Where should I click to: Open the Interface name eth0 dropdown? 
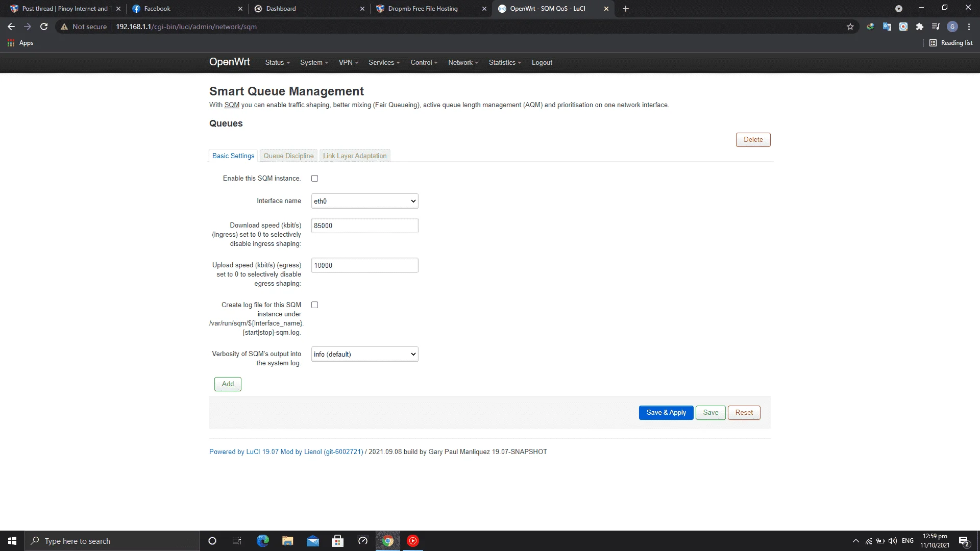pyautogui.click(x=365, y=201)
